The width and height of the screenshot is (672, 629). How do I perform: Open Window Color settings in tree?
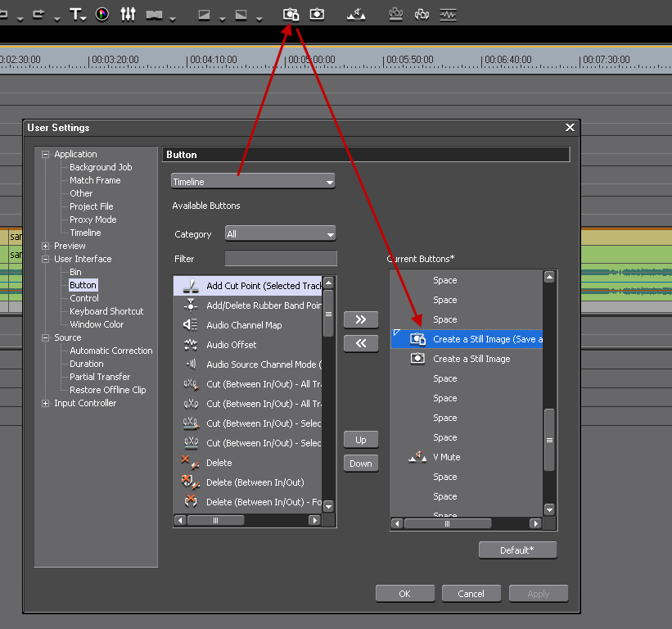tap(97, 324)
